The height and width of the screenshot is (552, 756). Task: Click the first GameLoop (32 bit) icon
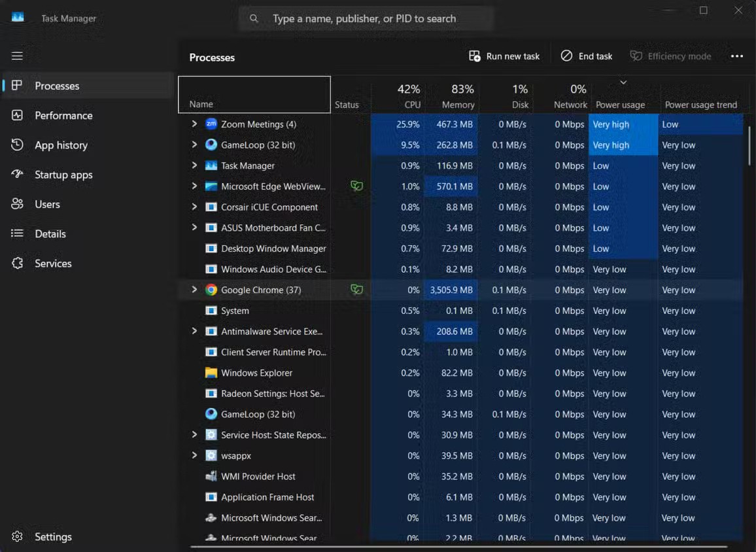(211, 145)
